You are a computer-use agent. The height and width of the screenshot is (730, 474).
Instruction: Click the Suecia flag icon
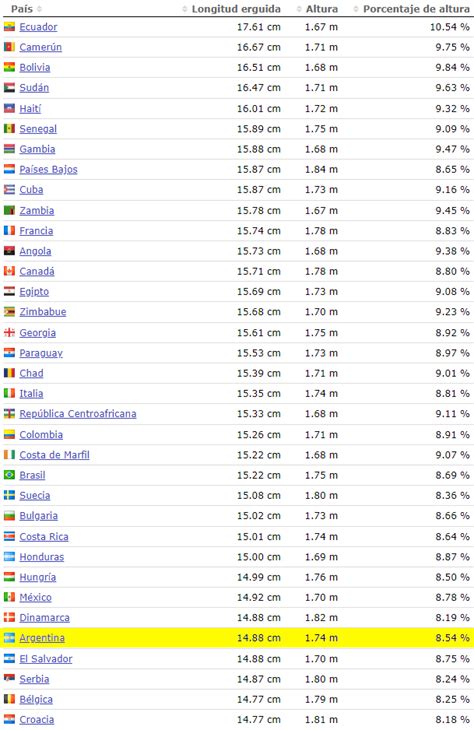click(x=9, y=495)
